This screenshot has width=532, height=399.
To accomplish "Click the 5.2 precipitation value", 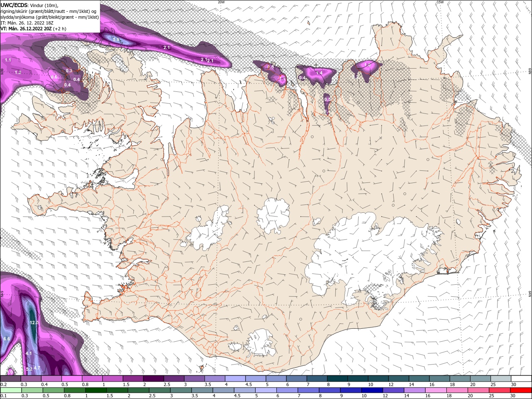I will coord(29,369).
